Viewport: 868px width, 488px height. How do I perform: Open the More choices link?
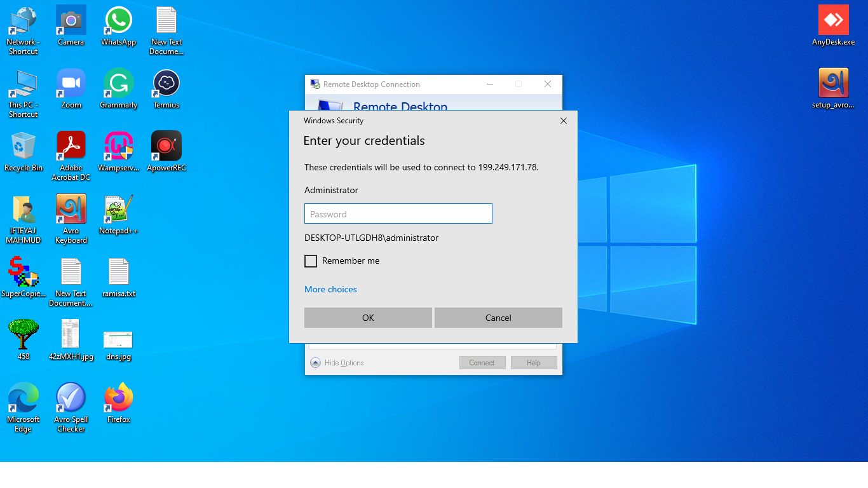tap(330, 289)
